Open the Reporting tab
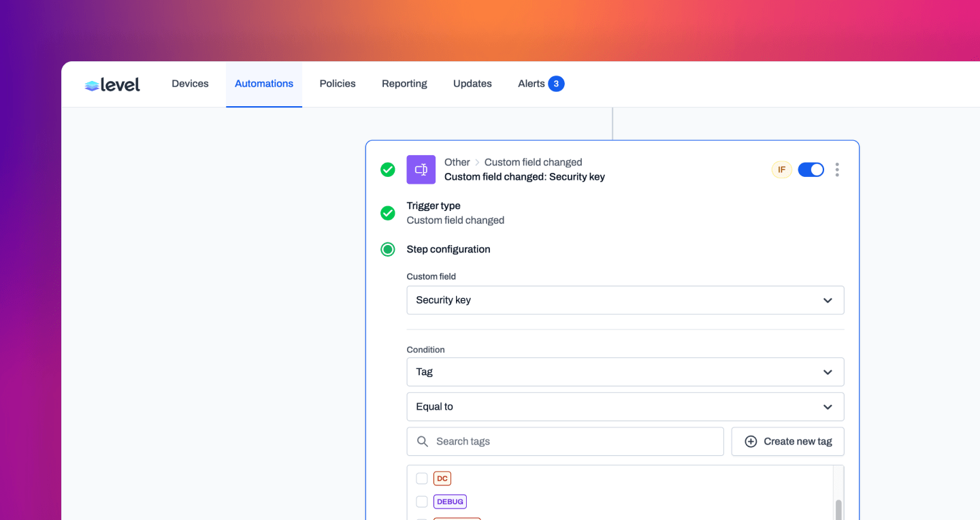This screenshot has width=980, height=520. coord(404,84)
